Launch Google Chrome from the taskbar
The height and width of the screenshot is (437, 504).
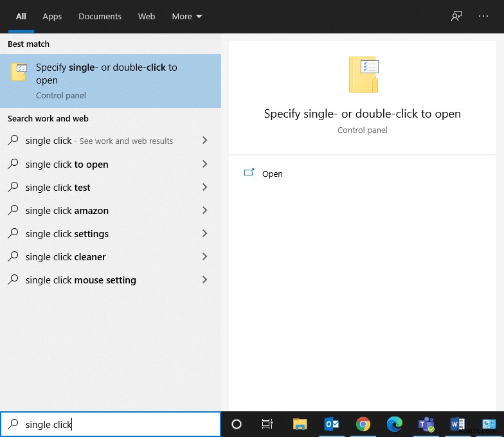tap(363, 424)
